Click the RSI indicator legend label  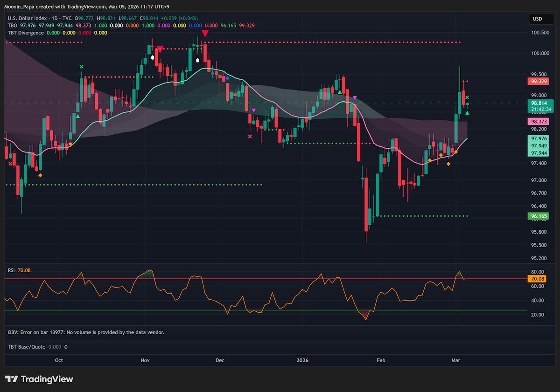click(11, 270)
